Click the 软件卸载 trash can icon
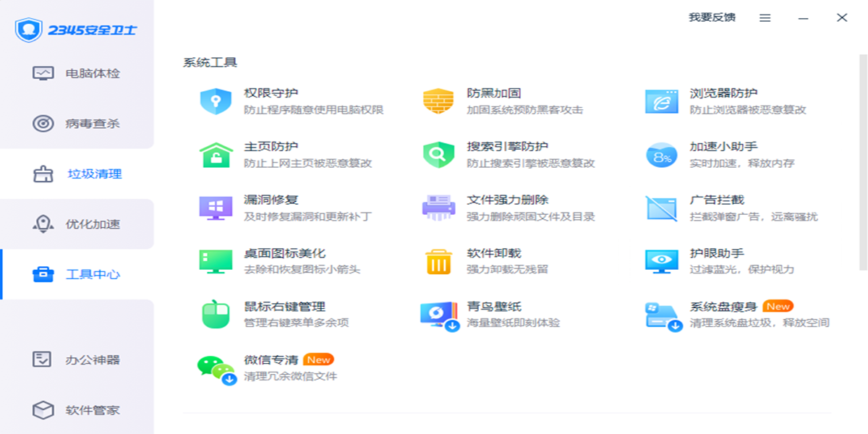The image size is (868, 434). point(438,262)
